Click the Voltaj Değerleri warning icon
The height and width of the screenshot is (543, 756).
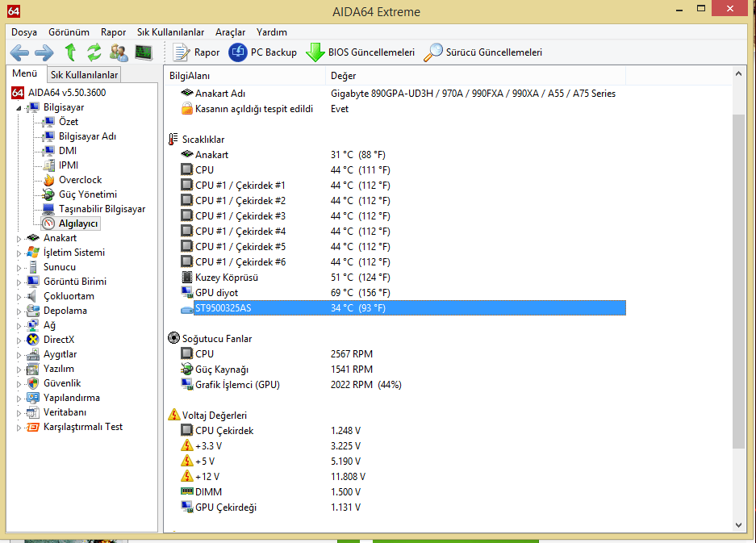click(x=174, y=415)
